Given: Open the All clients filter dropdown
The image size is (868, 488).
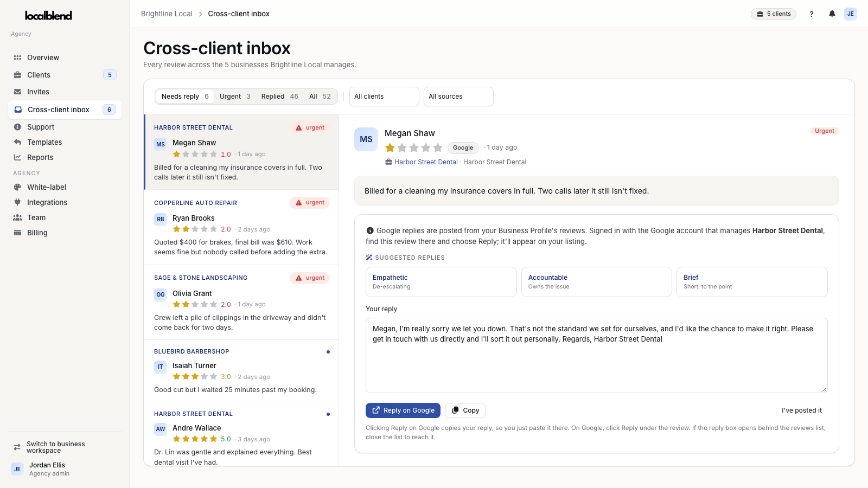Looking at the screenshot, I should [x=384, y=97].
